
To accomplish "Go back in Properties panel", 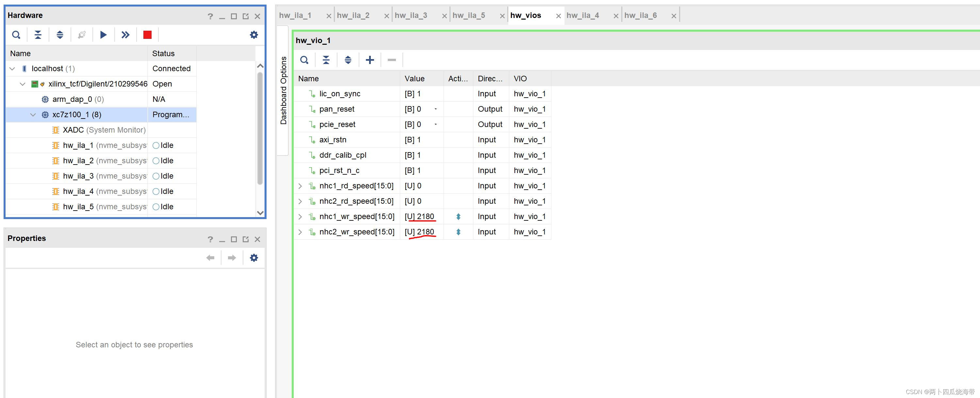I will tap(210, 258).
